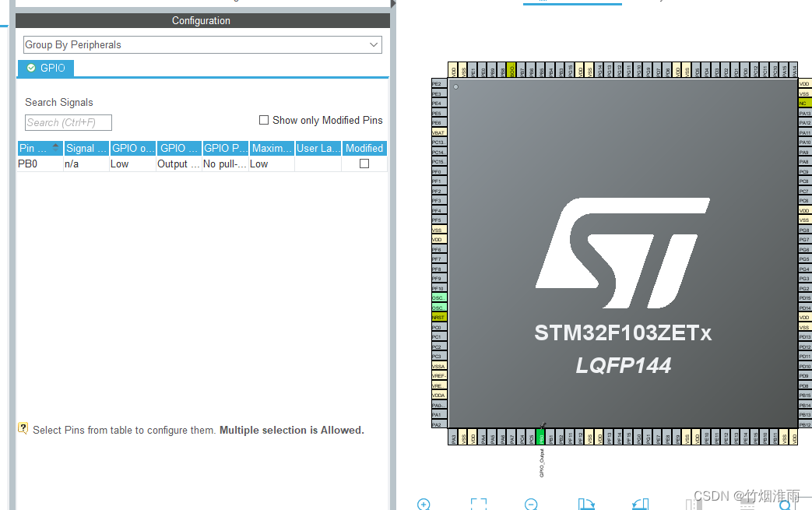Click the PE2 pin on the chip
This screenshot has height=510, width=812.
pos(438,84)
